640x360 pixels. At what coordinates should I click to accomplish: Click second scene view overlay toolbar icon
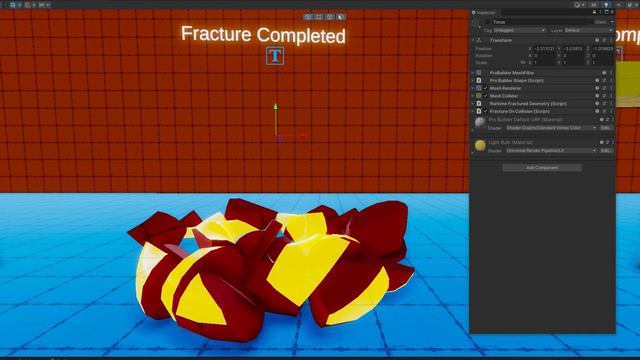(319, 17)
